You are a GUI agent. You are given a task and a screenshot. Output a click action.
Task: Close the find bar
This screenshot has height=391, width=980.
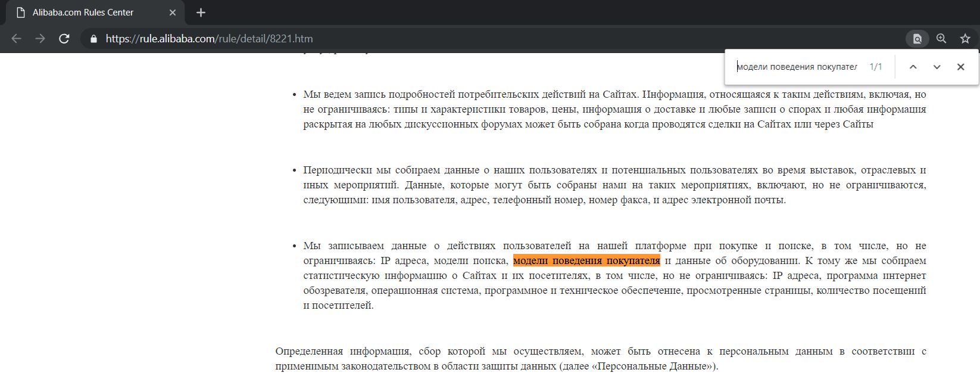point(960,67)
